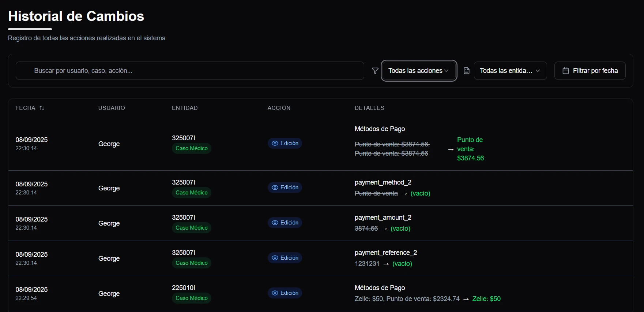Click the eye icon in payment_reference_2 row's badge
This screenshot has height=312, width=644.
275,258
